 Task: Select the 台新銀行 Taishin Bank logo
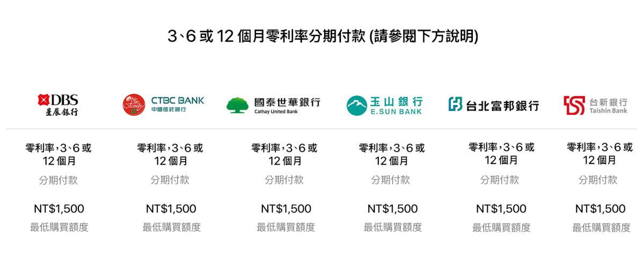(x=595, y=105)
